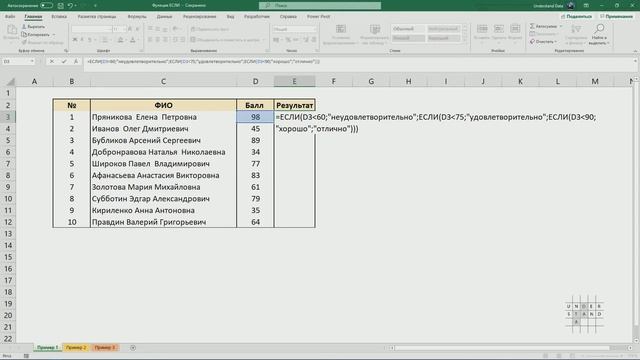Click the Очистить clear button
Image resolution: width=640 pixels, height=360 pixels.
[x=543, y=42]
